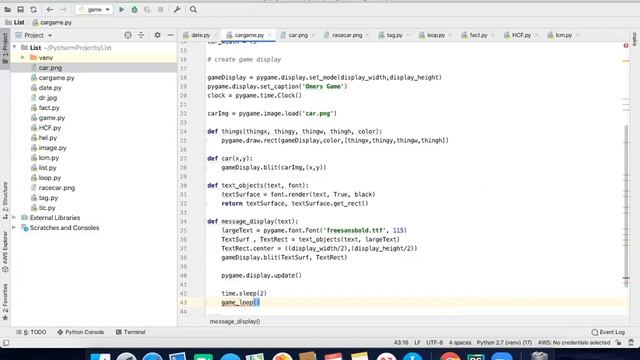This screenshot has width=640, height=360.
Task: Open the TODO tool window
Action: pos(31,332)
